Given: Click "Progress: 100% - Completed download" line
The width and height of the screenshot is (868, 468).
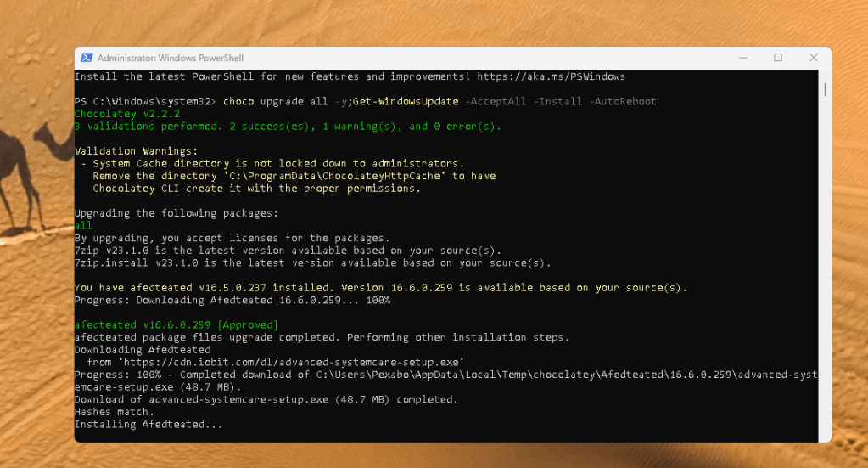Looking at the screenshot, I should tap(446, 375).
